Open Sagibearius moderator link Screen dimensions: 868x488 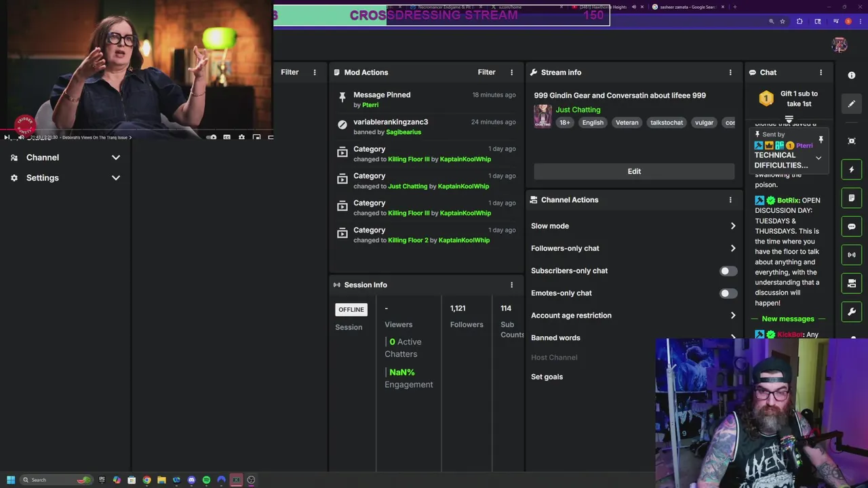[x=403, y=132]
